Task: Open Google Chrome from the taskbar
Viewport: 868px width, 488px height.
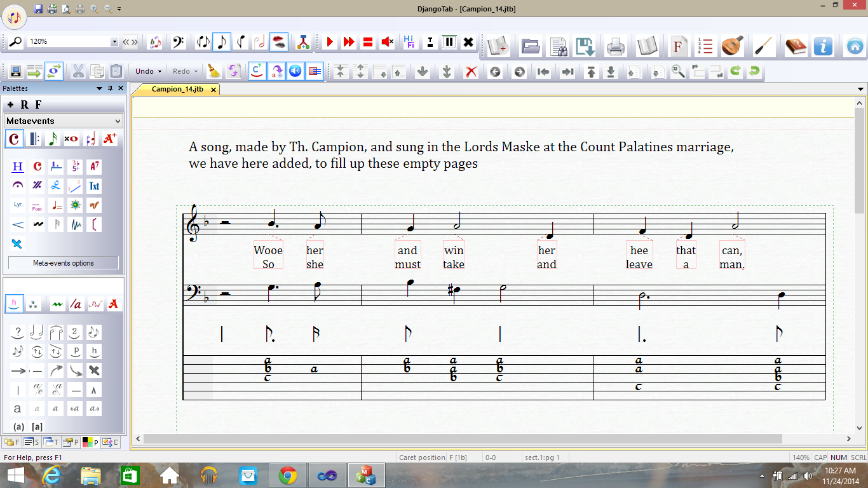Action: coord(288,475)
